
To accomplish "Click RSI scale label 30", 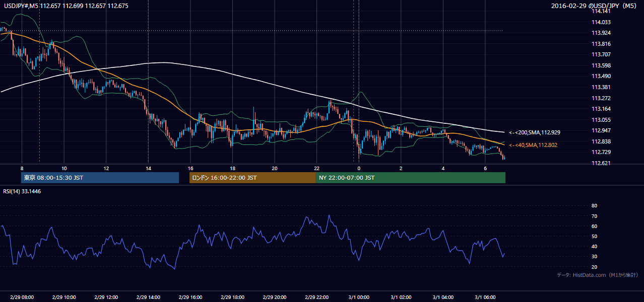I will (594, 257).
